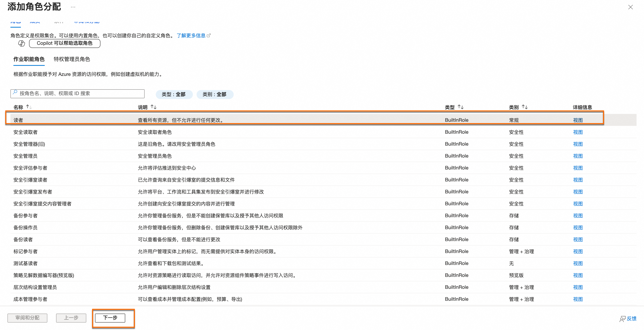Open the 了解更多信息 link
This screenshot has width=644, height=330.
click(x=191, y=36)
